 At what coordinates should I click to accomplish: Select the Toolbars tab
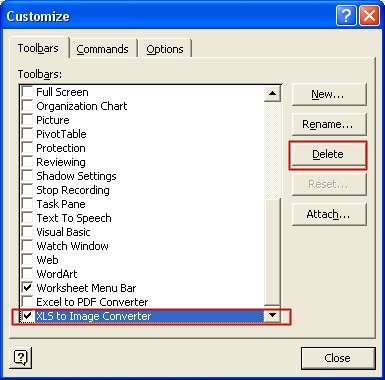(x=38, y=48)
